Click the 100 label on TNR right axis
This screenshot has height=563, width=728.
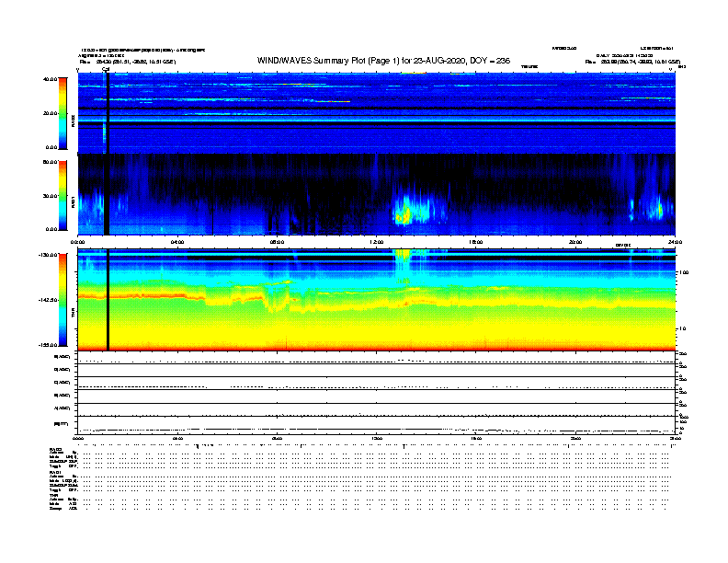pyautogui.click(x=685, y=272)
